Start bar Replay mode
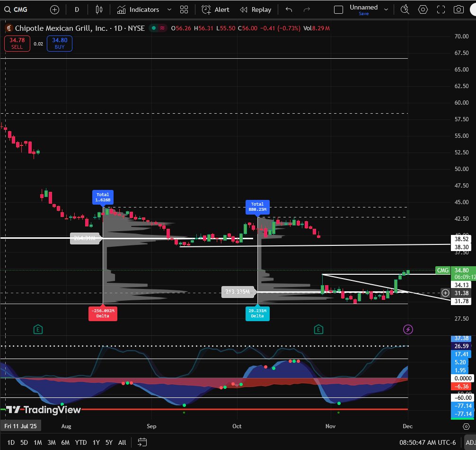The width and height of the screenshot is (476, 450). point(256,10)
